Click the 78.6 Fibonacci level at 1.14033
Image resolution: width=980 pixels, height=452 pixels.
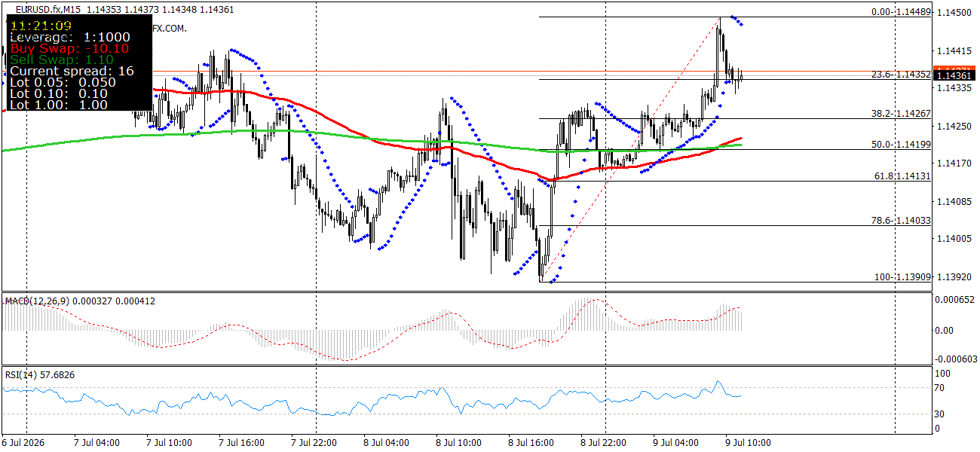tap(900, 221)
